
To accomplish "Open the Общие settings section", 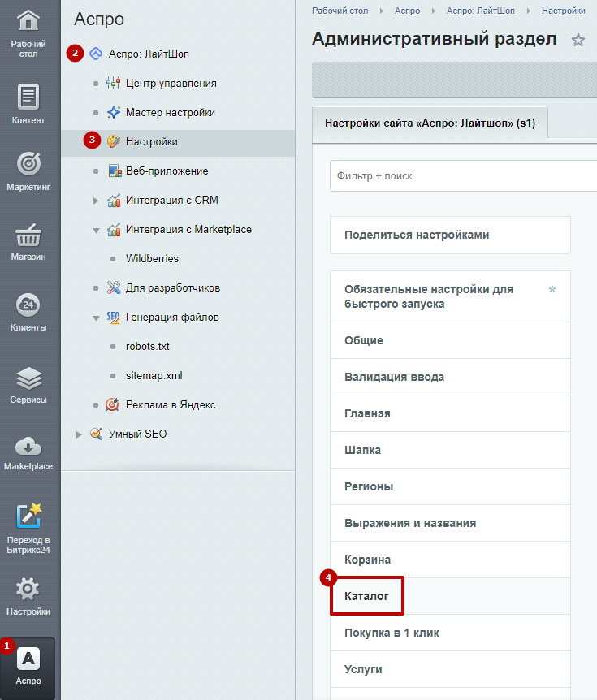I will (x=450, y=340).
